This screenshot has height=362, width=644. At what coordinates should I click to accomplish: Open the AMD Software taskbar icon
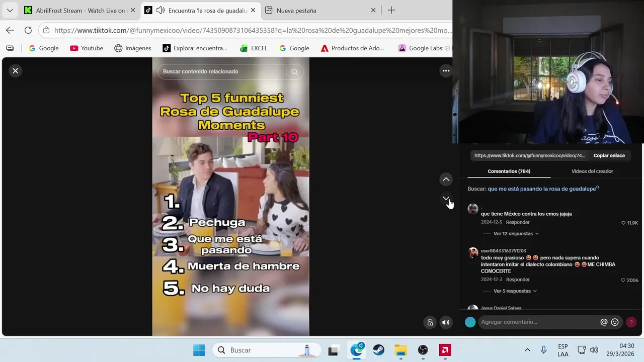(x=445, y=350)
